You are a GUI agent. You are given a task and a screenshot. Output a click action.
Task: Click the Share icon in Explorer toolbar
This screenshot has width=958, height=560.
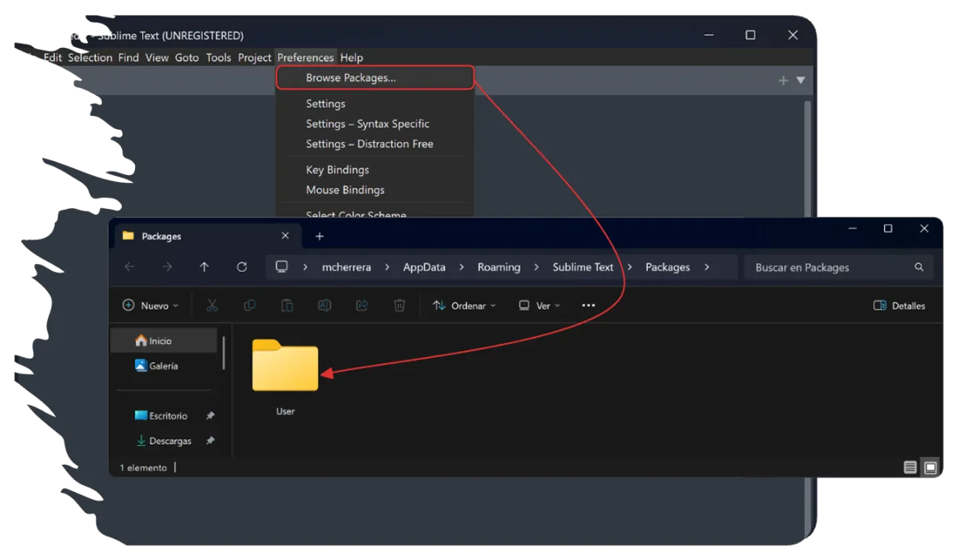tap(361, 305)
